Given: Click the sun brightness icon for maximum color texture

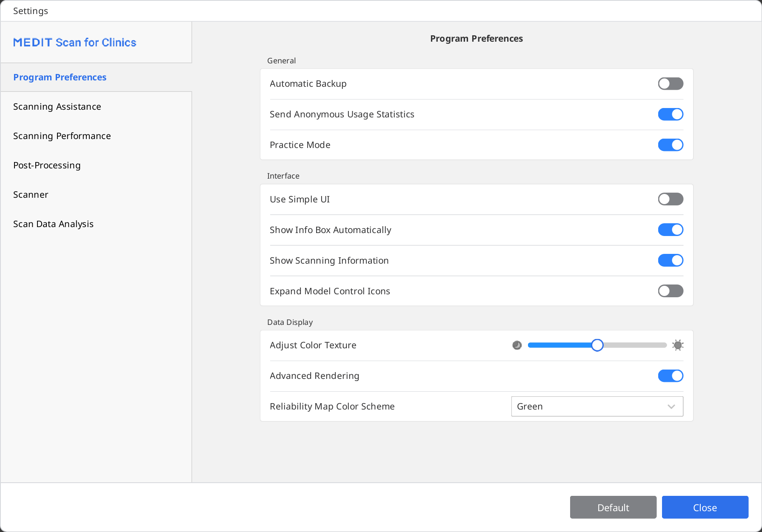Looking at the screenshot, I should point(678,345).
